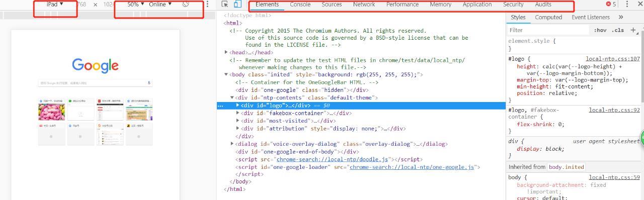Open the Audits tab
The height and width of the screenshot is (200, 644).
coord(543,4)
